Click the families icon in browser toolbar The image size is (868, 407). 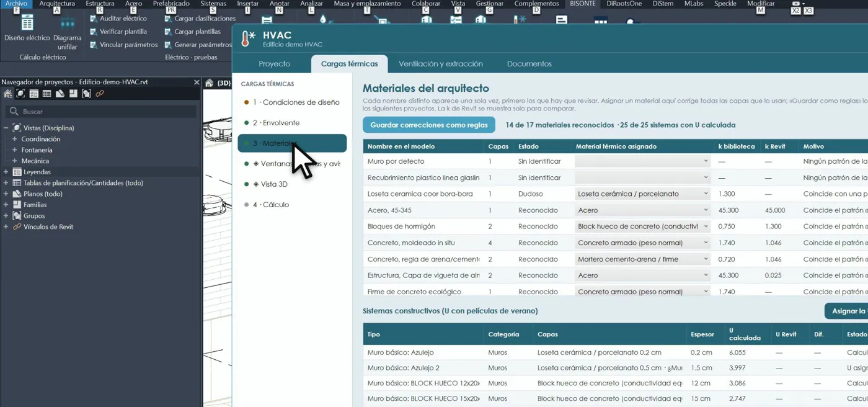73,94
